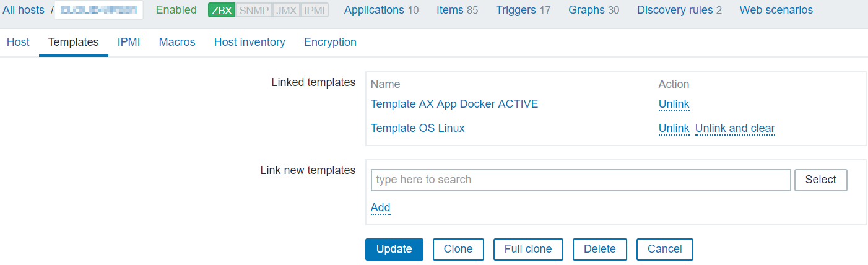Click the JMX availability badge
868x265 pixels.
[286, 10]
